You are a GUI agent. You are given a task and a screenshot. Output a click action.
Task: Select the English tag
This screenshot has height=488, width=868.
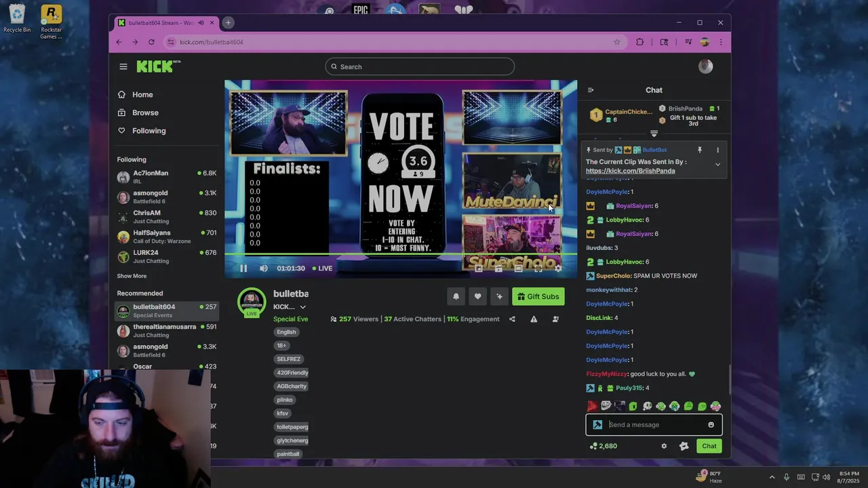tap(286, 332)
